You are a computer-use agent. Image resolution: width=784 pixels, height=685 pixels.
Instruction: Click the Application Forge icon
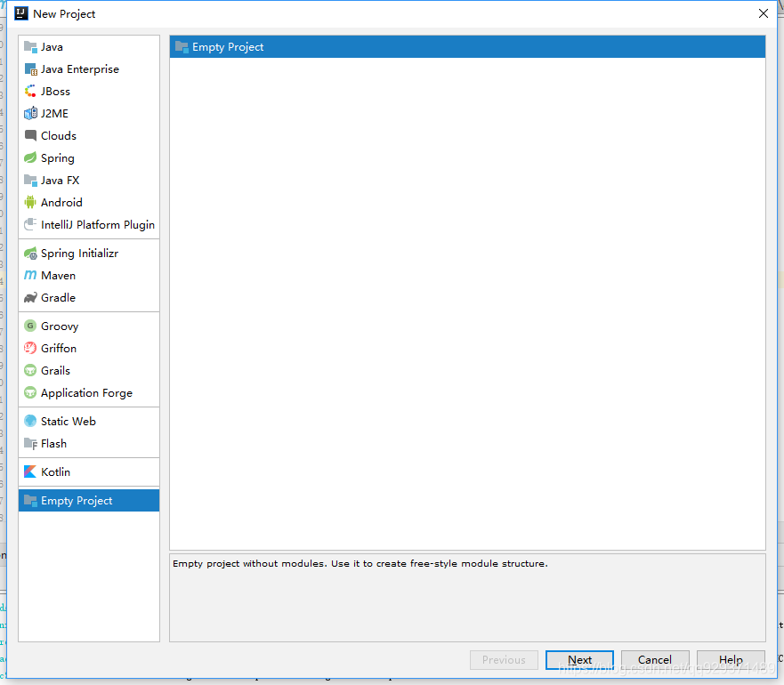[x=30, y=392]
